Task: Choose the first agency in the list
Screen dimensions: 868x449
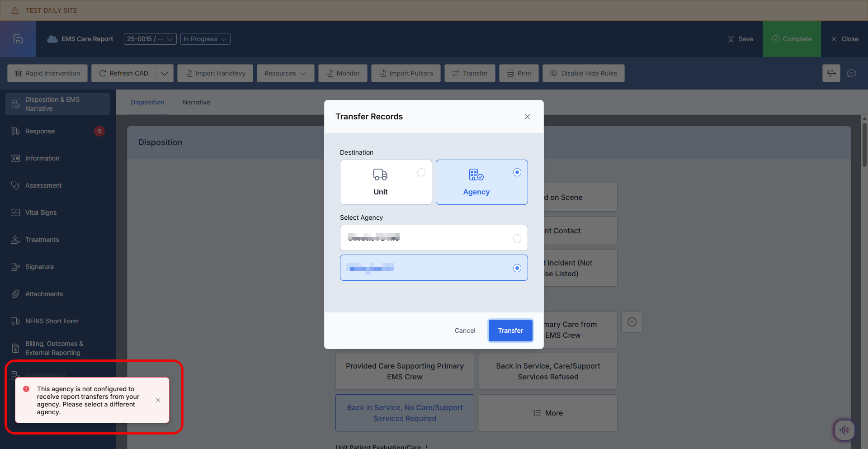Action: [517, 238]
